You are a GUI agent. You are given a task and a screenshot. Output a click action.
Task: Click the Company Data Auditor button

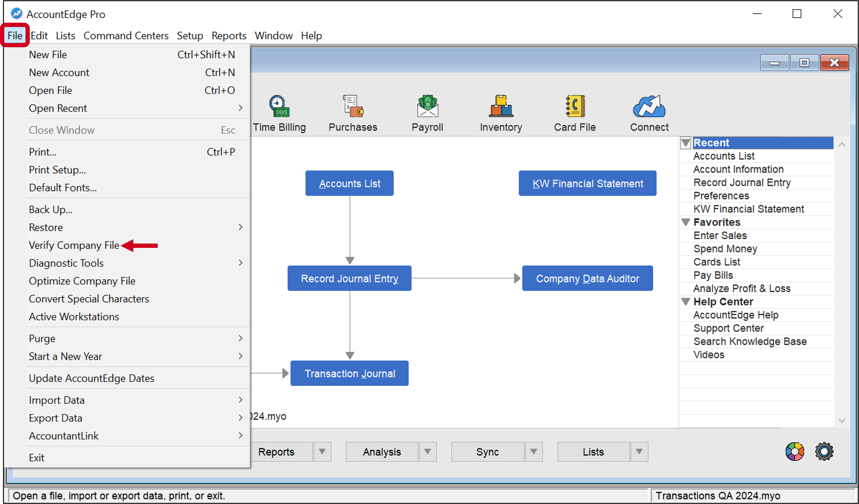tap(587, 279)
